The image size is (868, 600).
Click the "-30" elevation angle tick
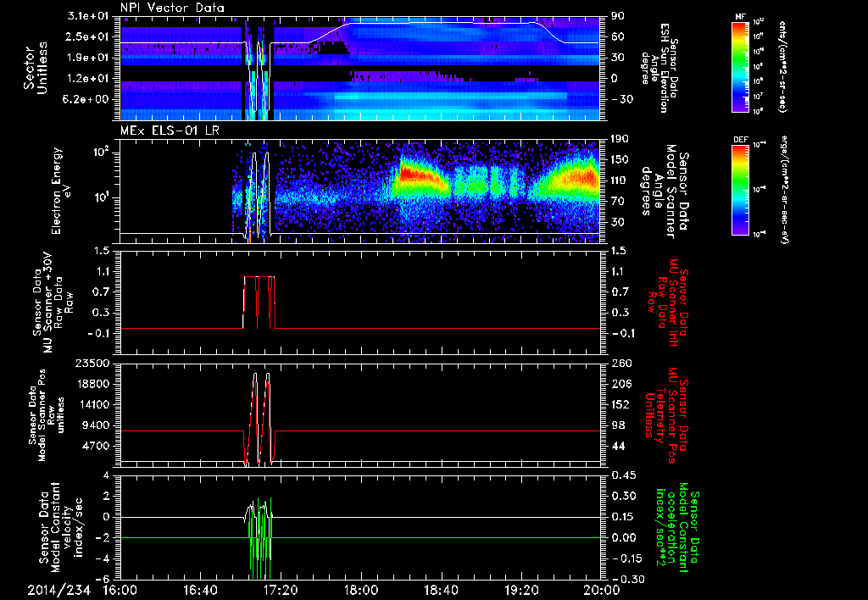point(621,100)
